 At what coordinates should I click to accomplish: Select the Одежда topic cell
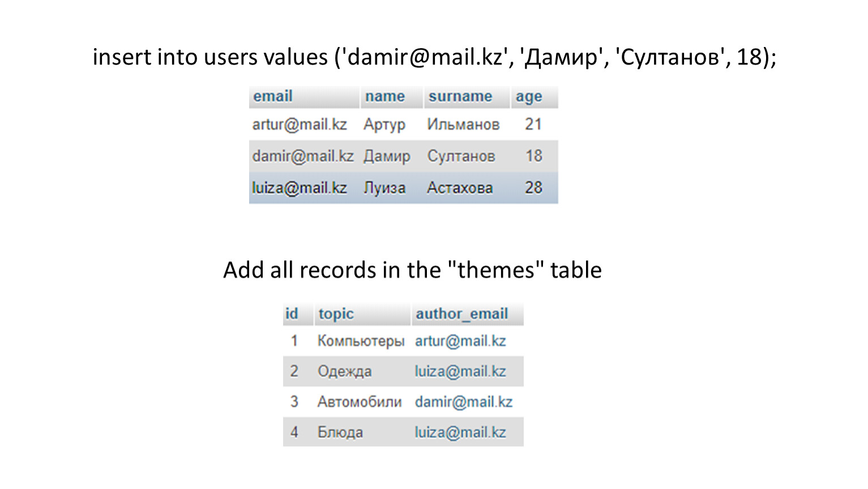coord(344,371)
